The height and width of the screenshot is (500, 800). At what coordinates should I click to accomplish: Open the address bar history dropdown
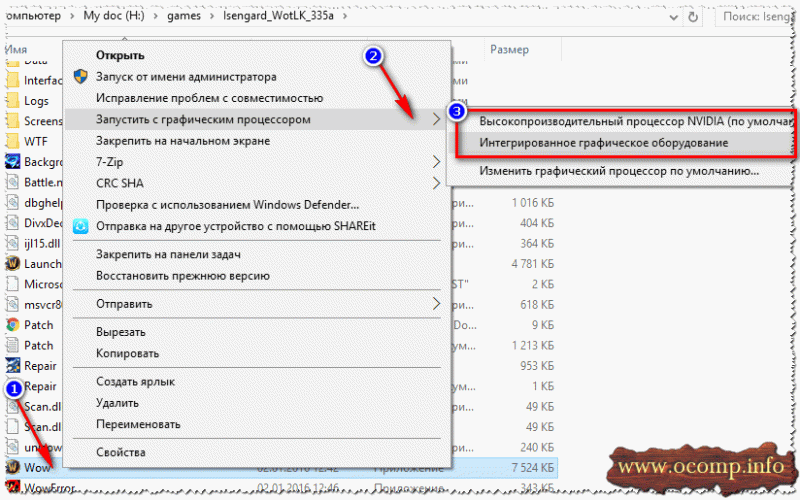click(673, 17)
